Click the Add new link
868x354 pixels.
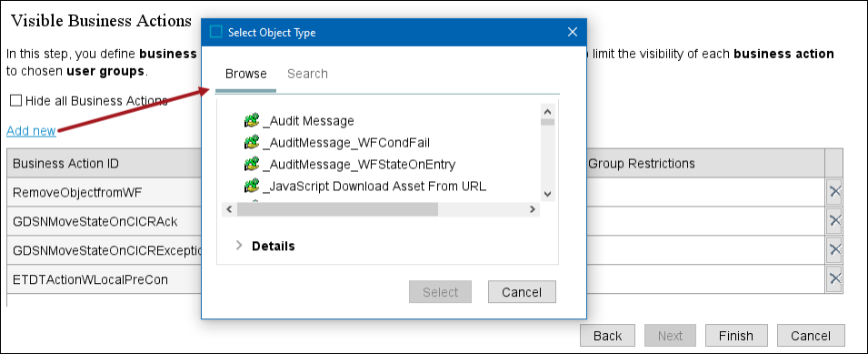point(31,131)
